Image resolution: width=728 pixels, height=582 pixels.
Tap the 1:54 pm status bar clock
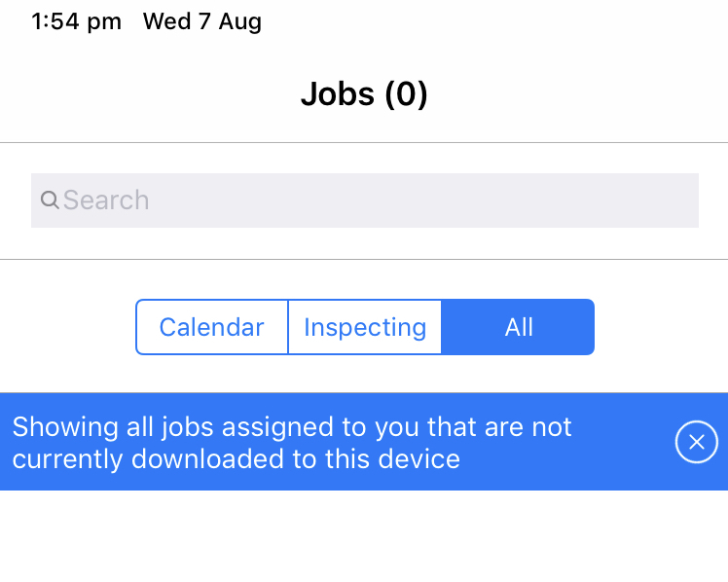point(77,21)
